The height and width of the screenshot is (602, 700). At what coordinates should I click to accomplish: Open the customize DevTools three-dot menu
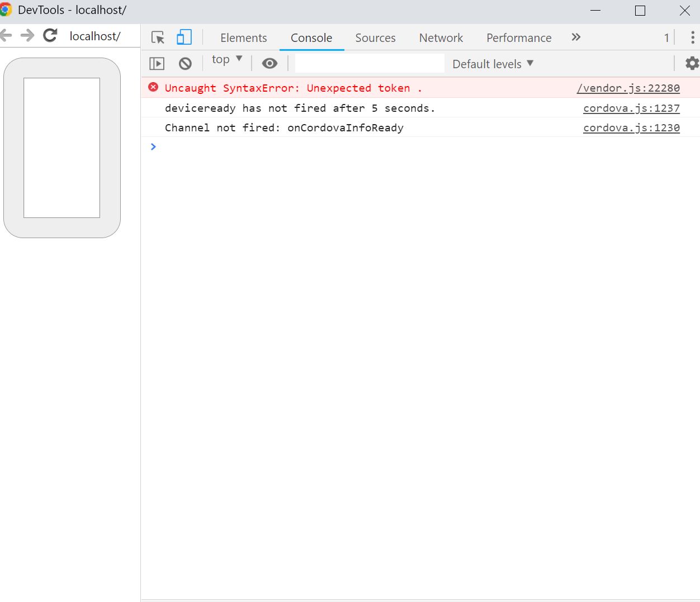pos(693,37)
